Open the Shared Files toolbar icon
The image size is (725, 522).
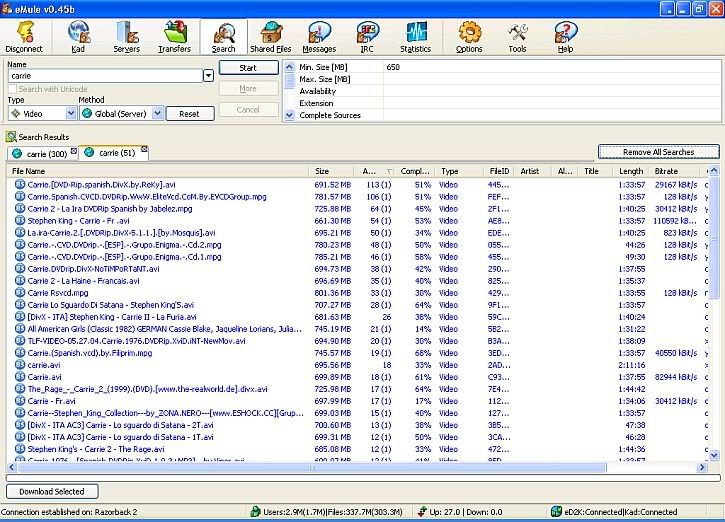tap(270, 37)
